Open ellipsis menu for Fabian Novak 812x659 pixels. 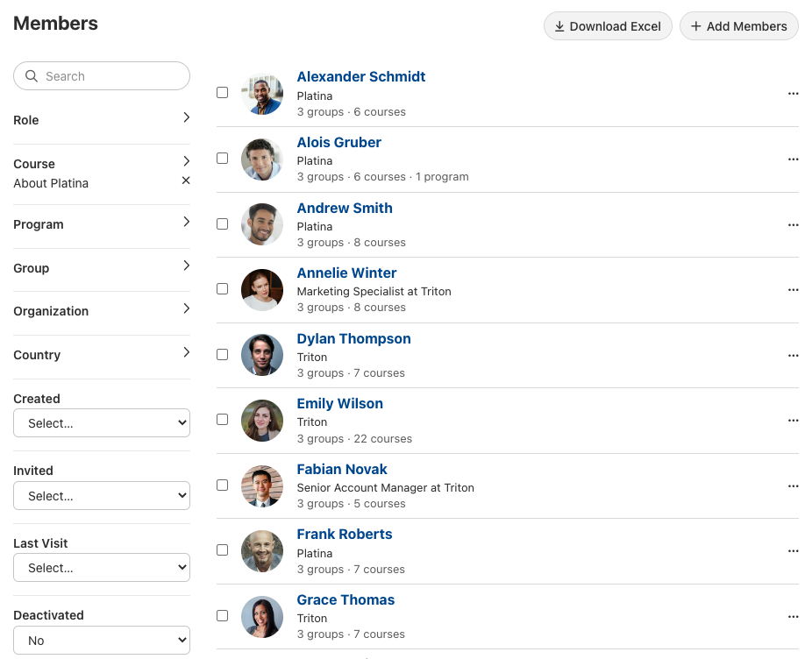[793, 486]
